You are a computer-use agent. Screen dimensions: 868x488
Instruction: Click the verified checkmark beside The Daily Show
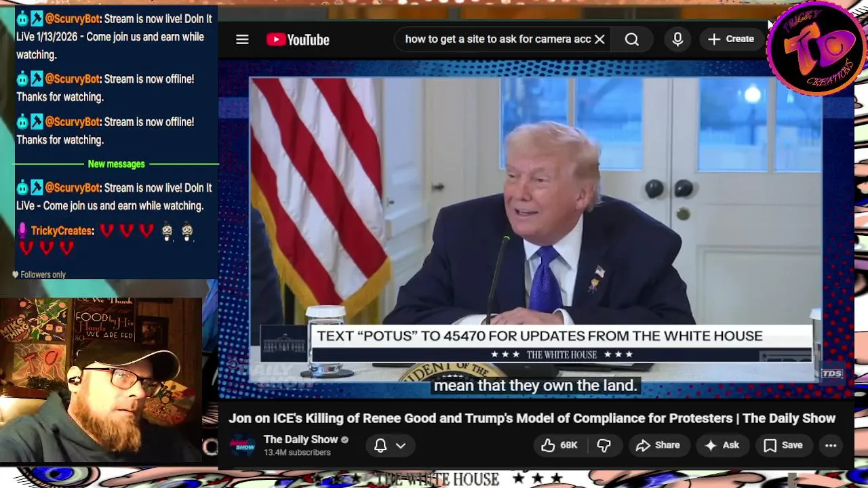point(344,440)
